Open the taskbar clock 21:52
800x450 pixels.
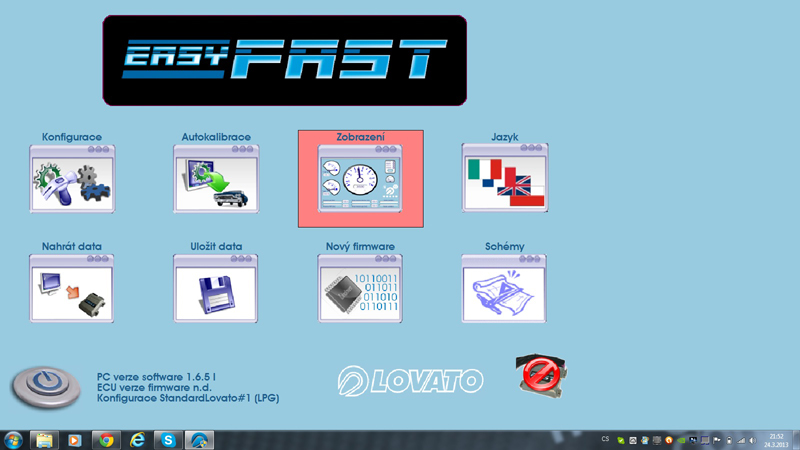click(776, 440)
